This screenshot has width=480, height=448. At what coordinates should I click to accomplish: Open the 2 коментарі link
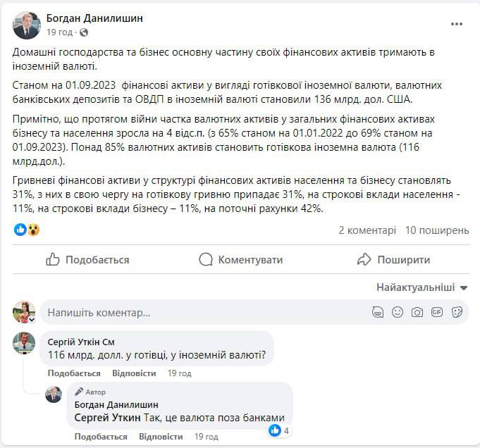coord(367,230)
